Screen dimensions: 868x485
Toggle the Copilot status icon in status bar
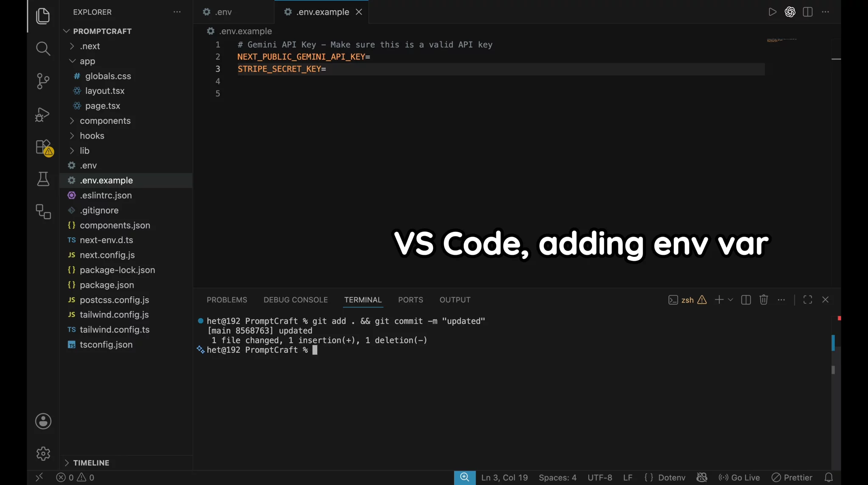tap(702, 477)
